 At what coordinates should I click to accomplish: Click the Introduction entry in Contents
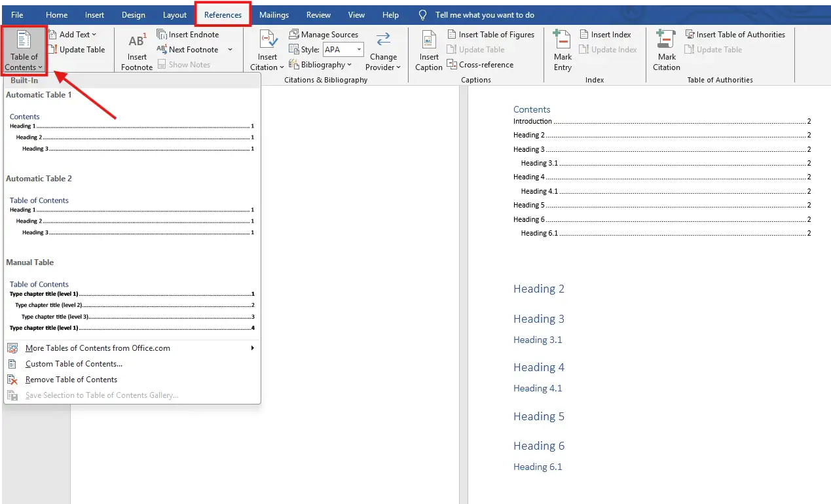click(662, 121)
